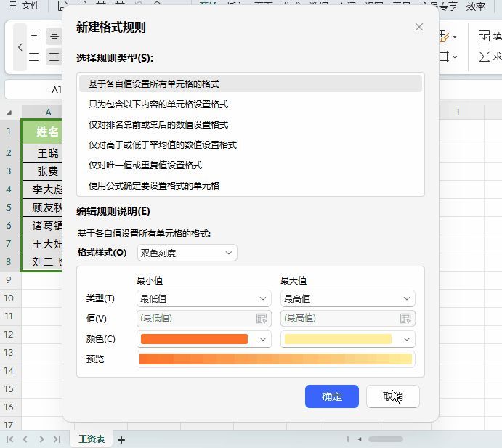Open the 效率 ribbon tab

click(475, 7)
